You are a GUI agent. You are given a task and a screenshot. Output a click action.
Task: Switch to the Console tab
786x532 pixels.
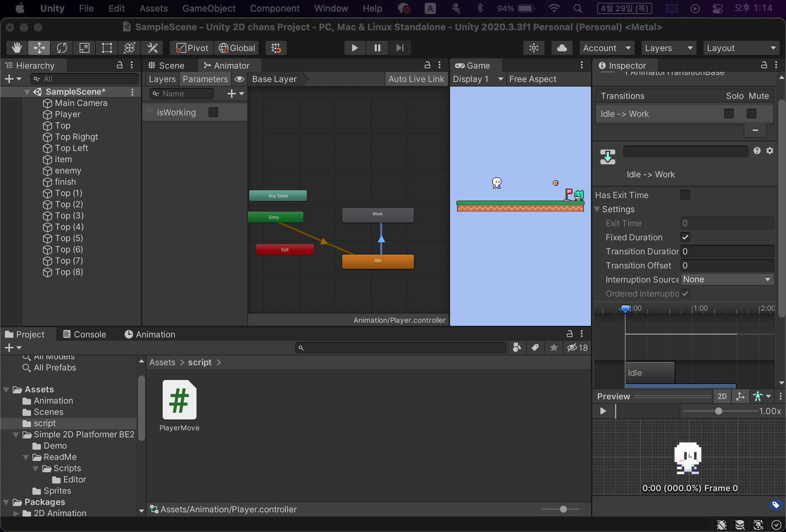tap(85, 334)
